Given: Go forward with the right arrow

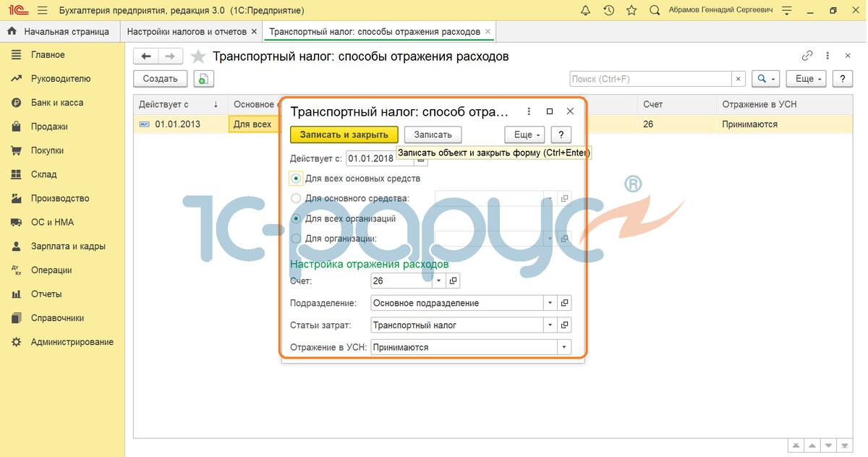Looking at the screenshot, I should click(x=170, y=56).
